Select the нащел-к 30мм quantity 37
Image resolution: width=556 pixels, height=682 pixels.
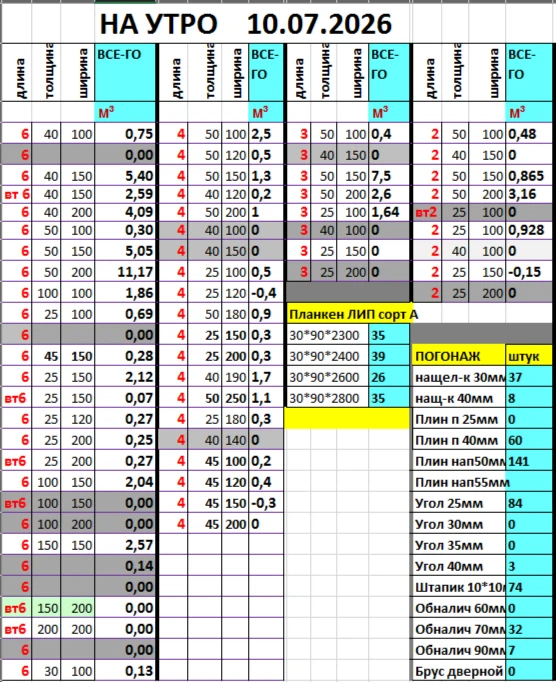(529, 377)
